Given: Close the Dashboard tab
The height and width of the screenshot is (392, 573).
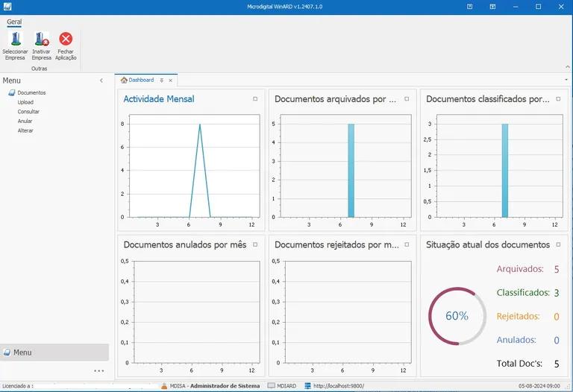Looking at the screenshot, I should [x=170, y=80].
